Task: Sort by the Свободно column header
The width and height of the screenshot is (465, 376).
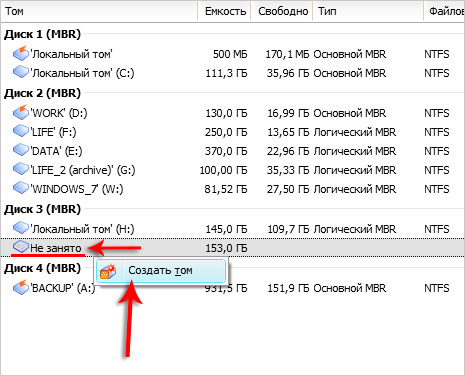Action: click(282, 11)
